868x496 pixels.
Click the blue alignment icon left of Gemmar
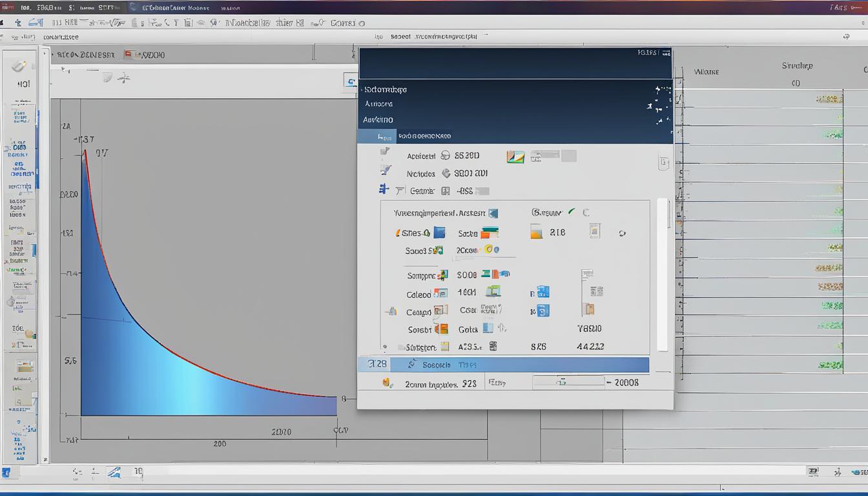click(384, 190)
